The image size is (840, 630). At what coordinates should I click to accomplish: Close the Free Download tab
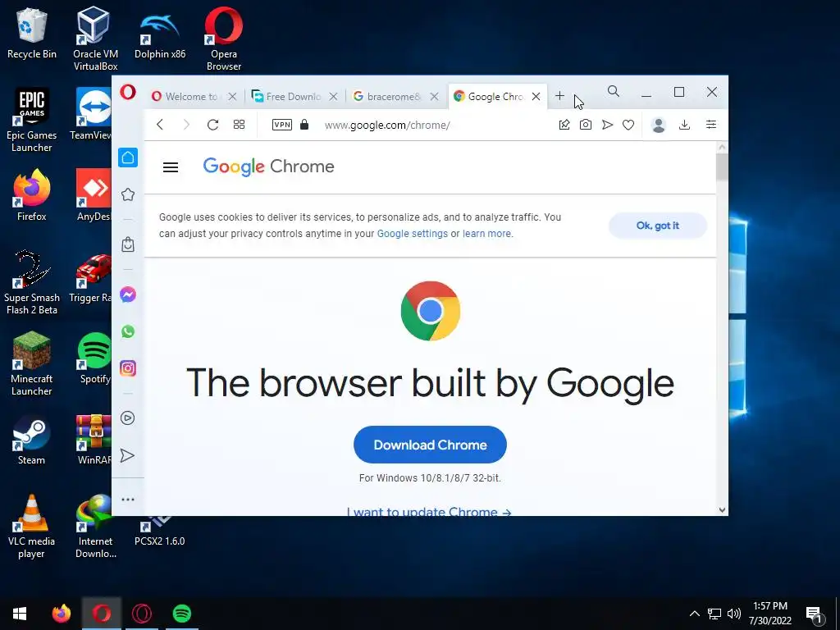333,97
